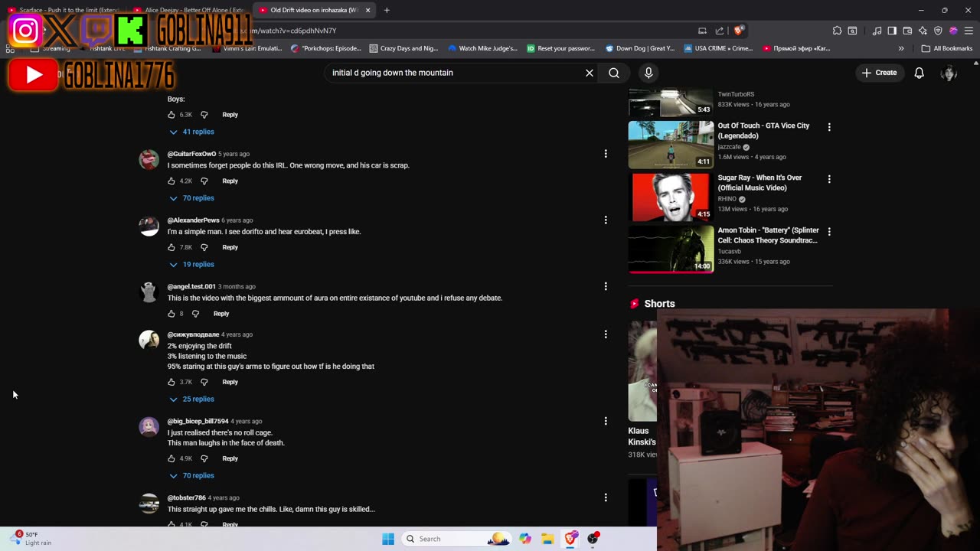
Task: Open All Bookmarks folder
Action: coord(947,48)
